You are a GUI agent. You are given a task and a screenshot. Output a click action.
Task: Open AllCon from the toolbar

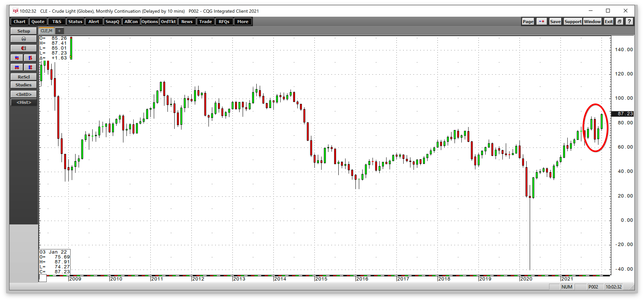coord(131,22)
